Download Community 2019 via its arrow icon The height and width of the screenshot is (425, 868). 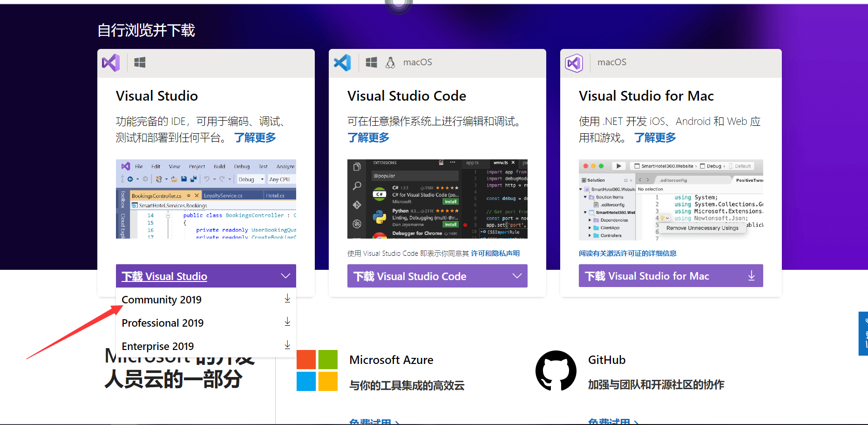(287, 299)
